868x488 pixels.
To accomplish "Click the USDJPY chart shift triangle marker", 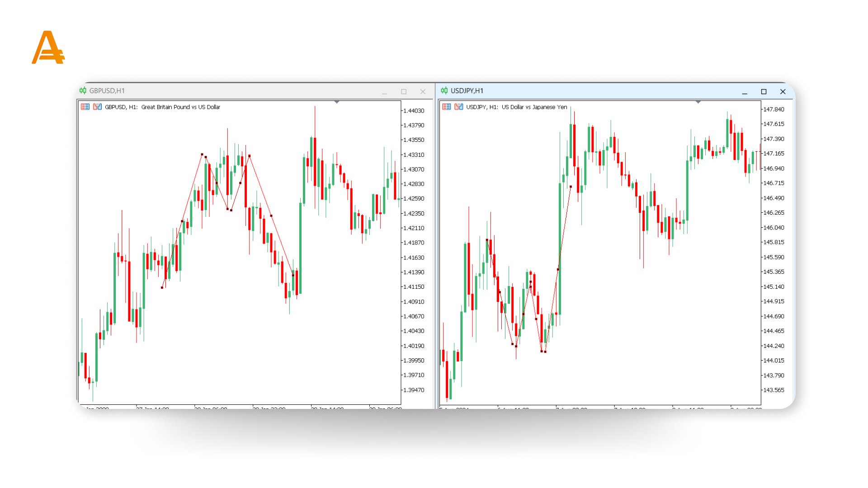I will pos(698,102).
